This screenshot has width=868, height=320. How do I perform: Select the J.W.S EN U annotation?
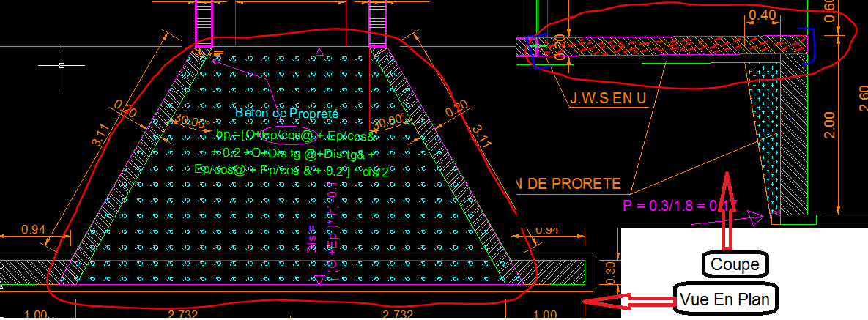click(608, 99)
